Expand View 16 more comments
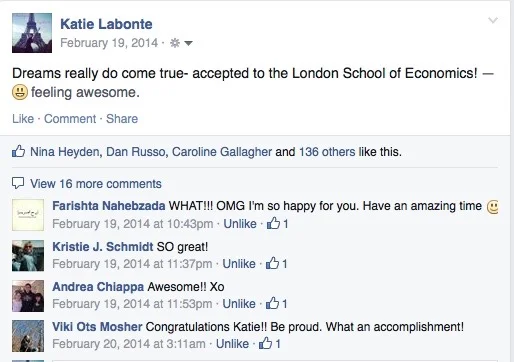 (x=96, y=184)
